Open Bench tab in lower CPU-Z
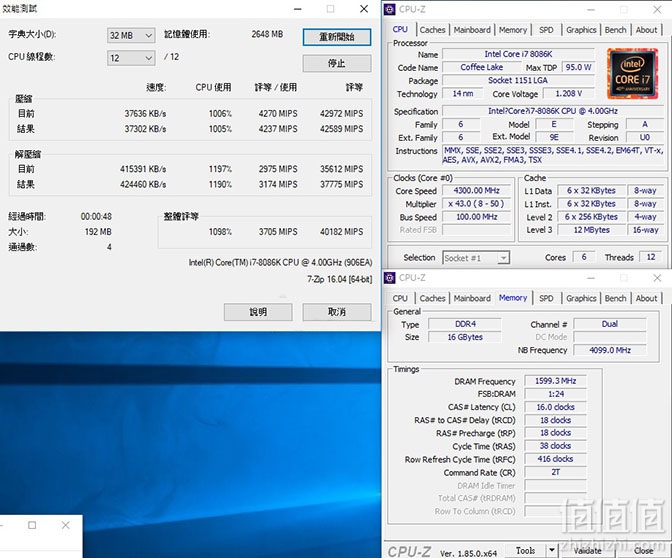 pyautogui.click(x=615, y=298)
